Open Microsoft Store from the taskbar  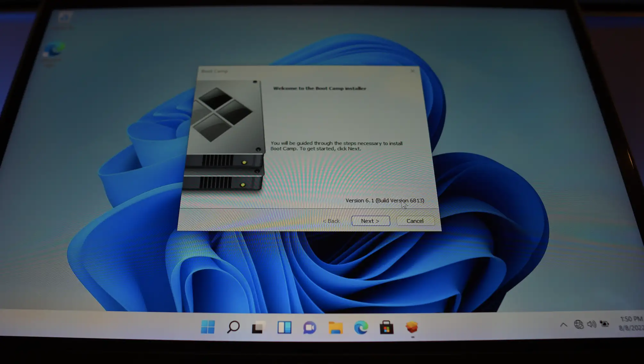386,327
